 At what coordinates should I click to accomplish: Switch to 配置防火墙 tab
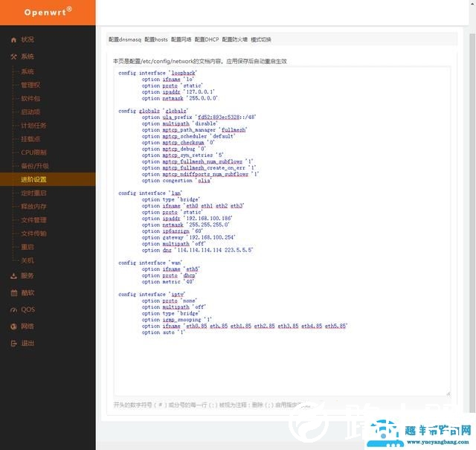[x=235, y=39]
